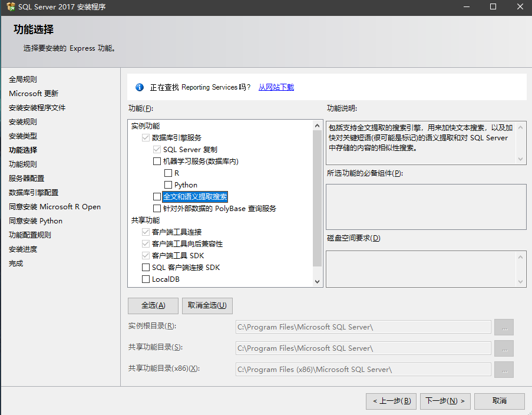
Task: Enable 全文和语义提取搜索 checkbox
Action: (157, 197)
